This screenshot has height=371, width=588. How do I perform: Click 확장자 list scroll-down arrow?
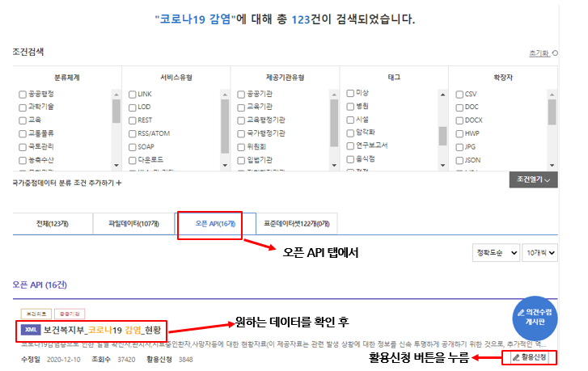552,165
